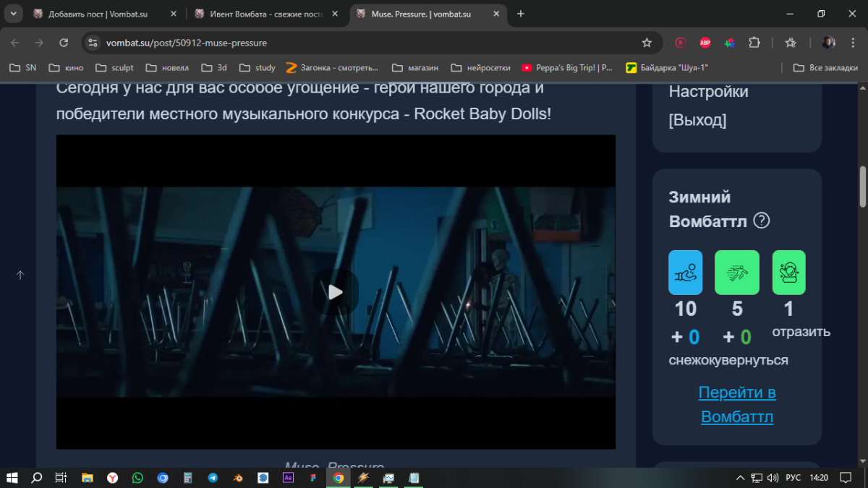Click the scroll-to-top arrow on the left
Viewport: 868px width, 488px height.
click(x=20, y=275)
